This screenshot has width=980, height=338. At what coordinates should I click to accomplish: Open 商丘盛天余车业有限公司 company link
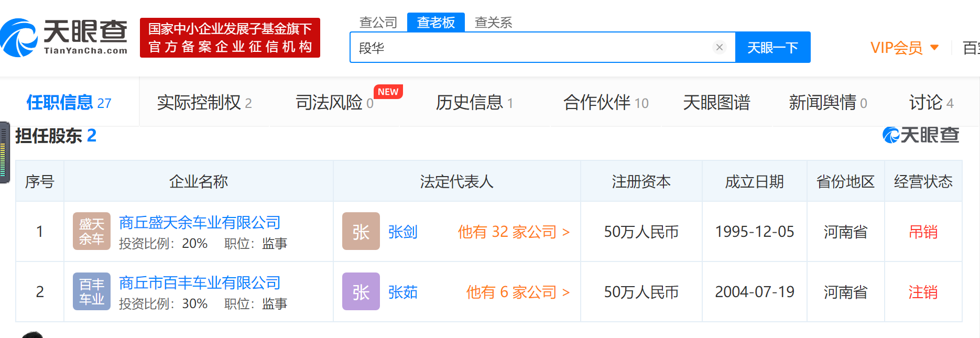(200, 223)
